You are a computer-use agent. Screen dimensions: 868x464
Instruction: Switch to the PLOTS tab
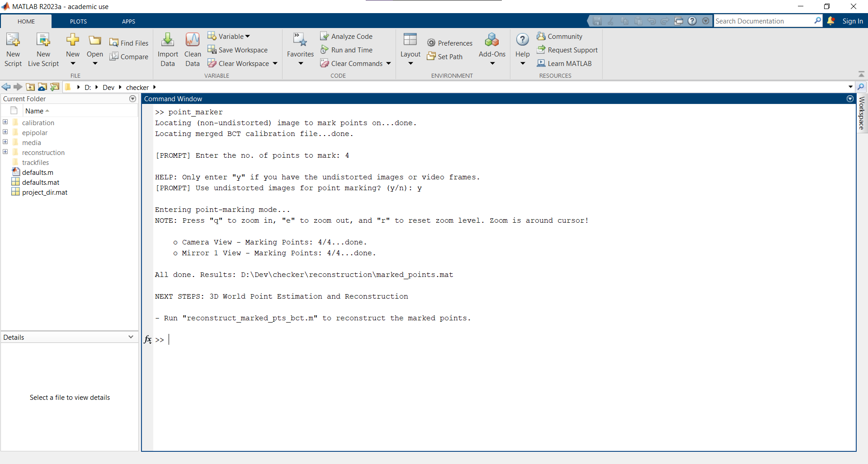coord(78,21)
